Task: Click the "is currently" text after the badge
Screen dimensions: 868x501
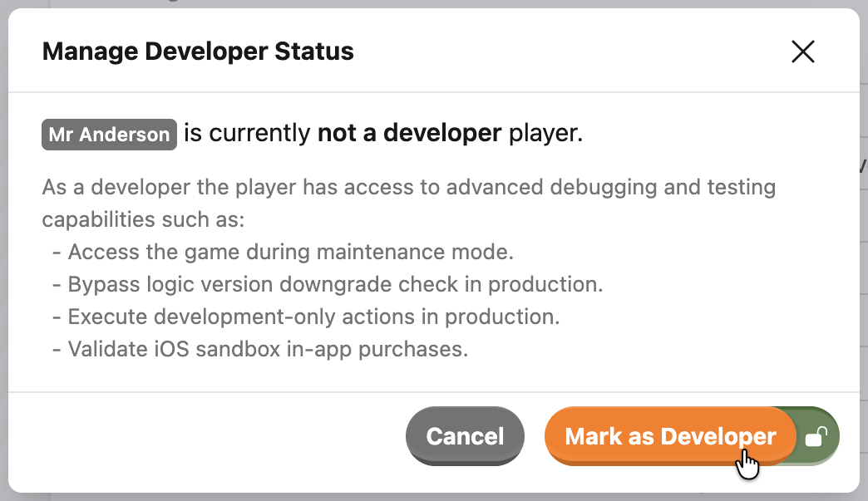Action: [x=247, y=134]
